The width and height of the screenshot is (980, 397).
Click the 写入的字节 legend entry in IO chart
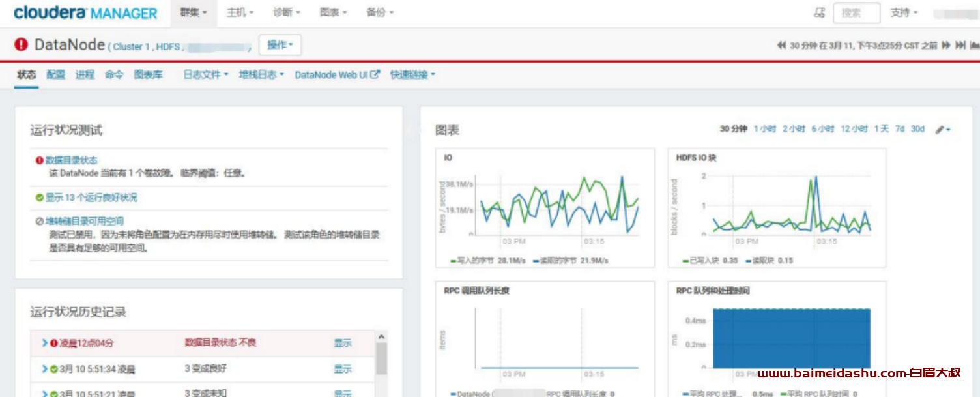tap(489, 260)
